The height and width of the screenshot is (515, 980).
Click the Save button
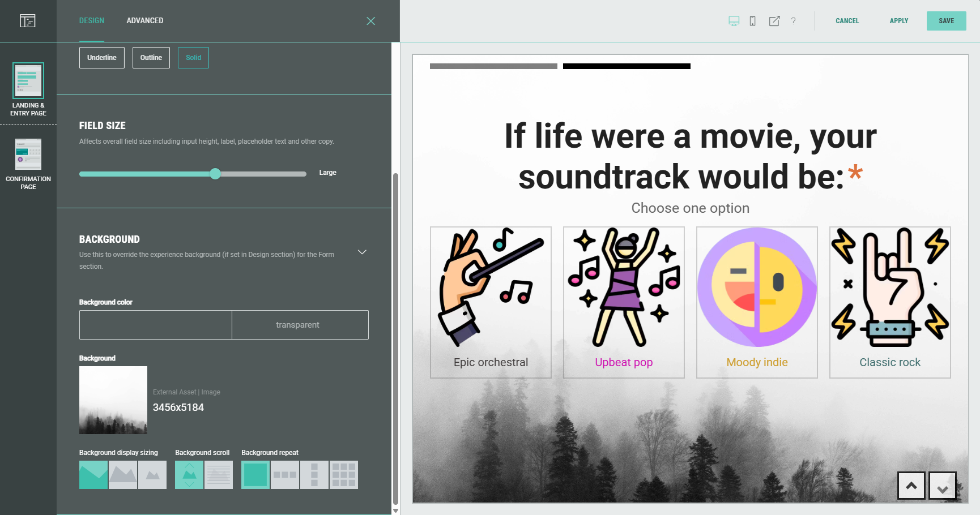(x=946, y=21)
